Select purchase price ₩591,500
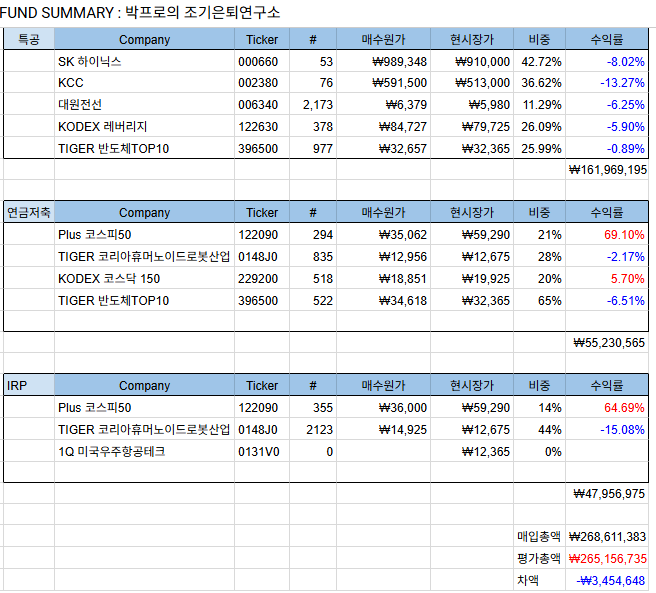Viewport: 656px width, 593px height. [x=384, y=82]
